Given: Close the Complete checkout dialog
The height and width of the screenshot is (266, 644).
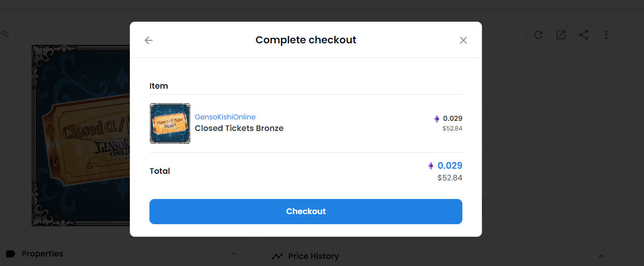Looking at the screenshot, I should click(463, 40).
